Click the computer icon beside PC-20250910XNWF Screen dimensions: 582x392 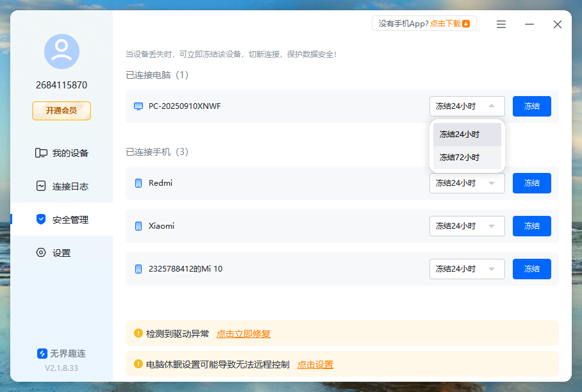pos(138,106)
